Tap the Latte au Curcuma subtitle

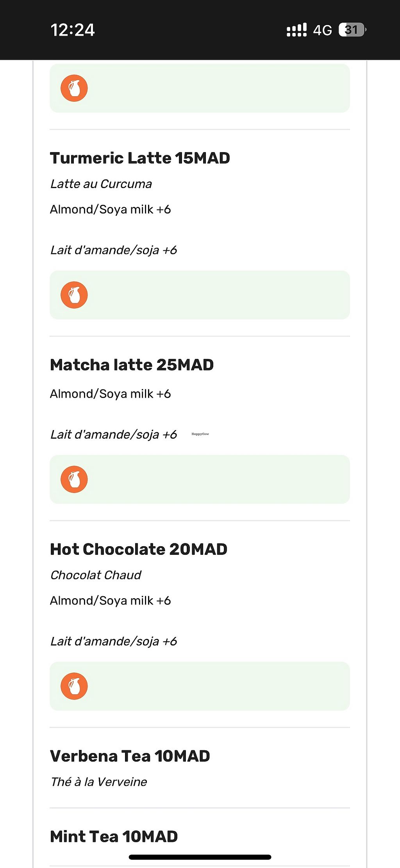(x=101, y=184)
